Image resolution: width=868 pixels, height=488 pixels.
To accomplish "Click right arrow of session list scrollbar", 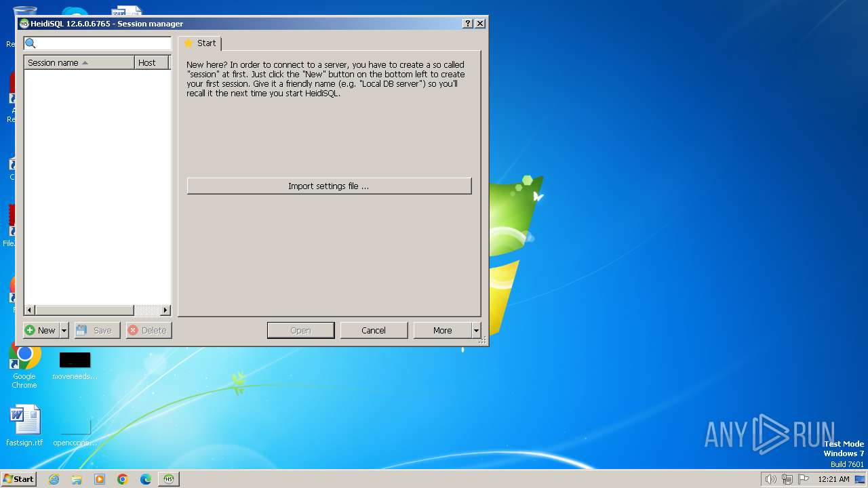I will pyautogui.click(x=165, y=310).
